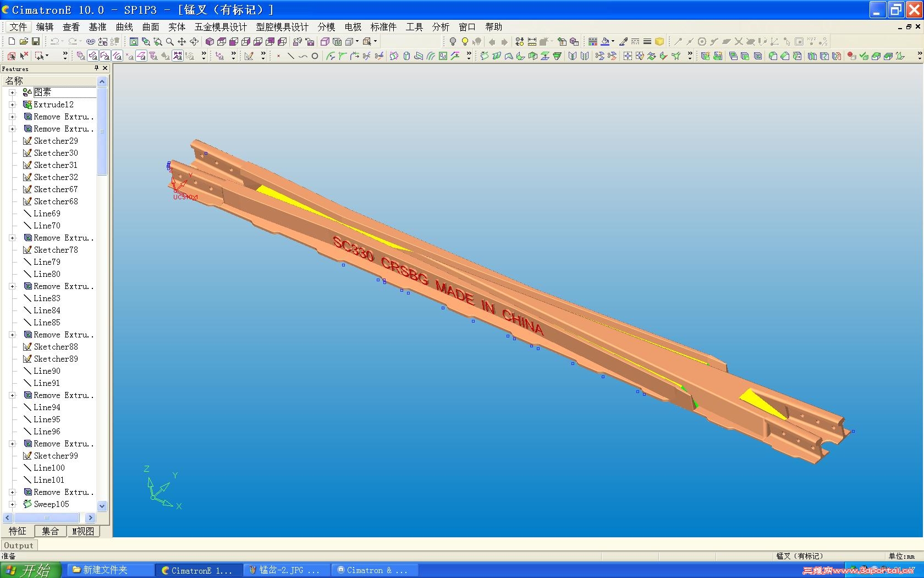Select the Circle drawing tool
This screenshot has width=924, height=578.
(315, 56)
